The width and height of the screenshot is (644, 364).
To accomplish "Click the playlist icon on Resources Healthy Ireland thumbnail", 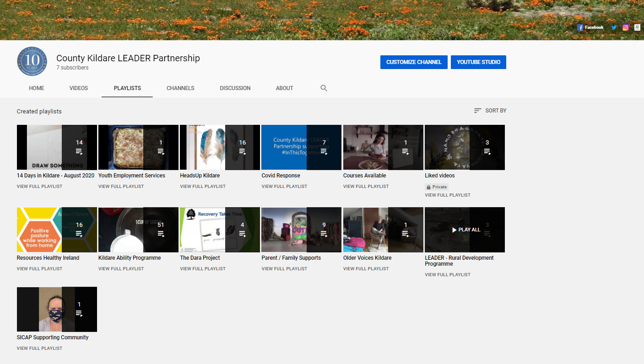I will point(79,234).
